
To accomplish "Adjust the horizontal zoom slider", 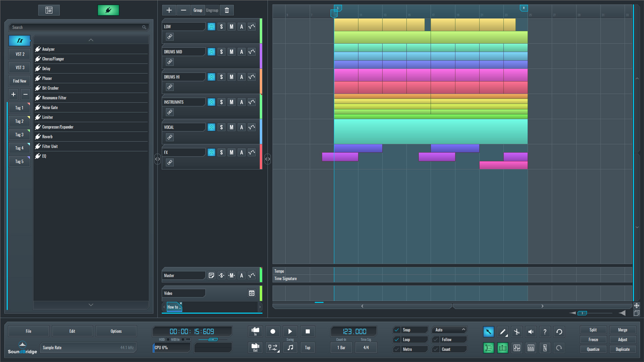I will (x=582, y=313).
